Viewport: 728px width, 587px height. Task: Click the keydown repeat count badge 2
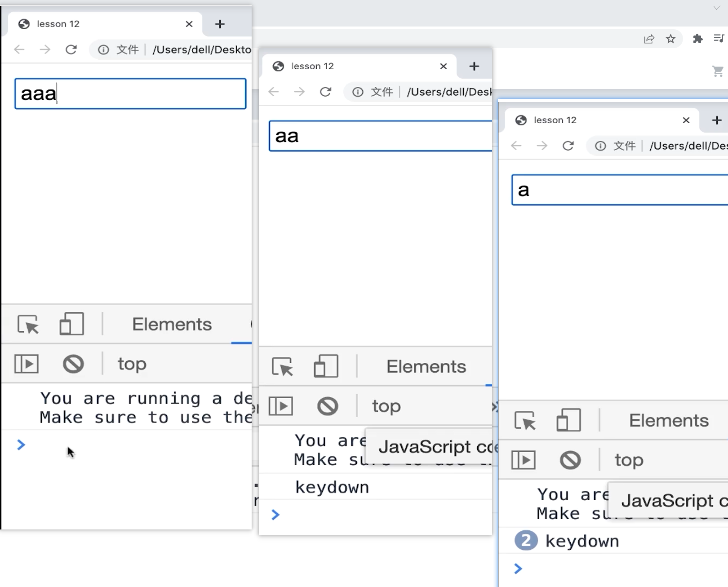tap(526, 540)
